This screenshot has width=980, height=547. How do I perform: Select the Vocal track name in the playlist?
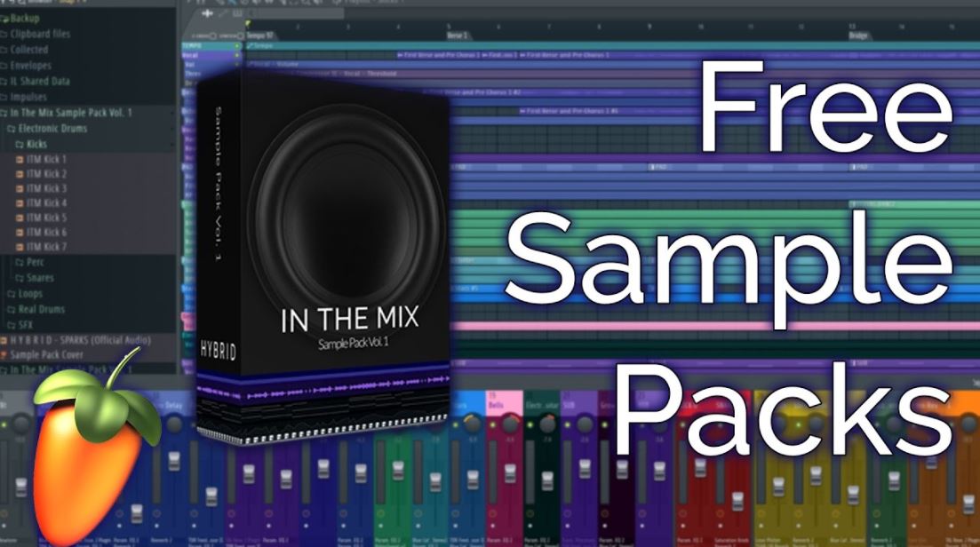190,56
